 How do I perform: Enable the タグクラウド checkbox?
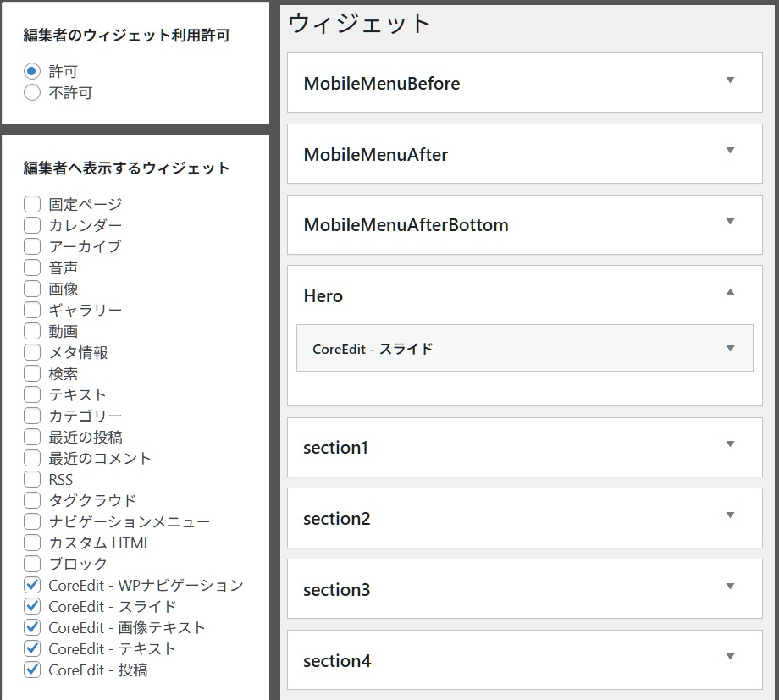(32, 500)
